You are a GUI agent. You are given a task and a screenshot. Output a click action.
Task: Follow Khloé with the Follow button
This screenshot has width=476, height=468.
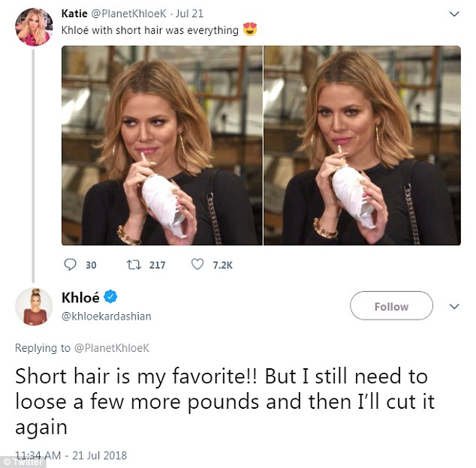391,306
